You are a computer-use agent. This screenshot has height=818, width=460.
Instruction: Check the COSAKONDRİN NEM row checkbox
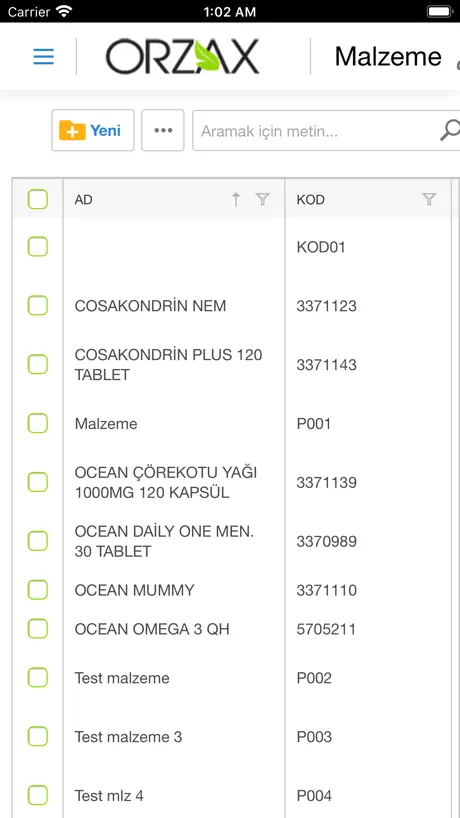point(38,306)
